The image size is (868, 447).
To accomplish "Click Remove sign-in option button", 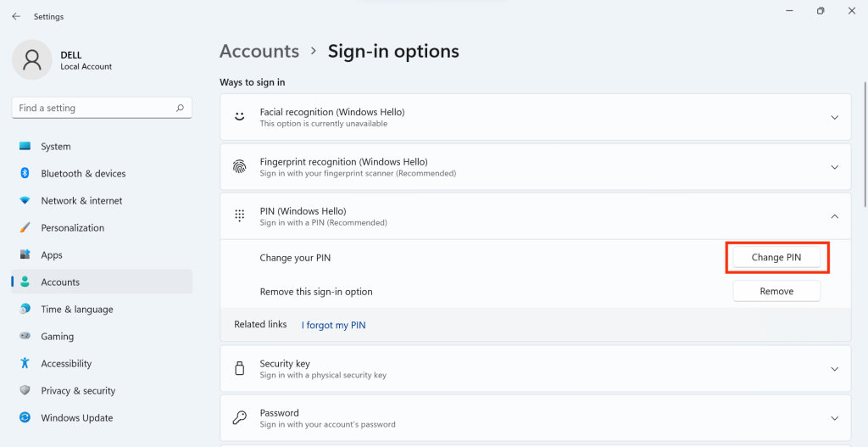I will (776, 291).
